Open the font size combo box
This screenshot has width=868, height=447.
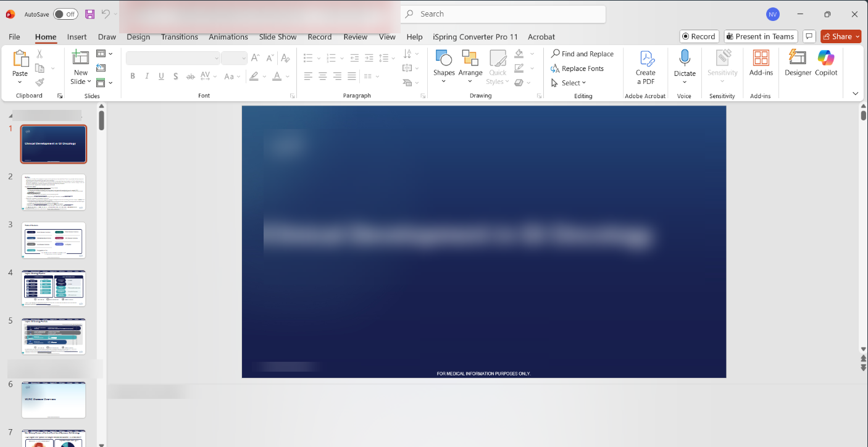pyautogui.click(x=234, y=58)
